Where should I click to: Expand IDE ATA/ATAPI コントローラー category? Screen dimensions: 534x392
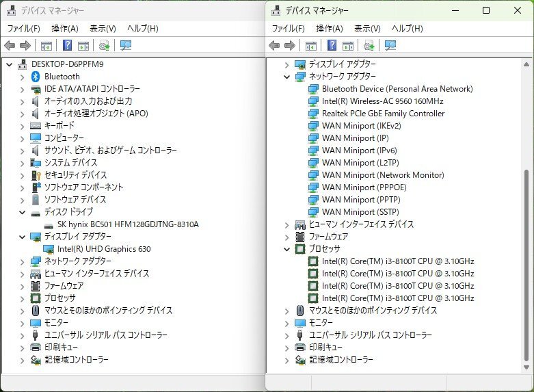[22, 90]
